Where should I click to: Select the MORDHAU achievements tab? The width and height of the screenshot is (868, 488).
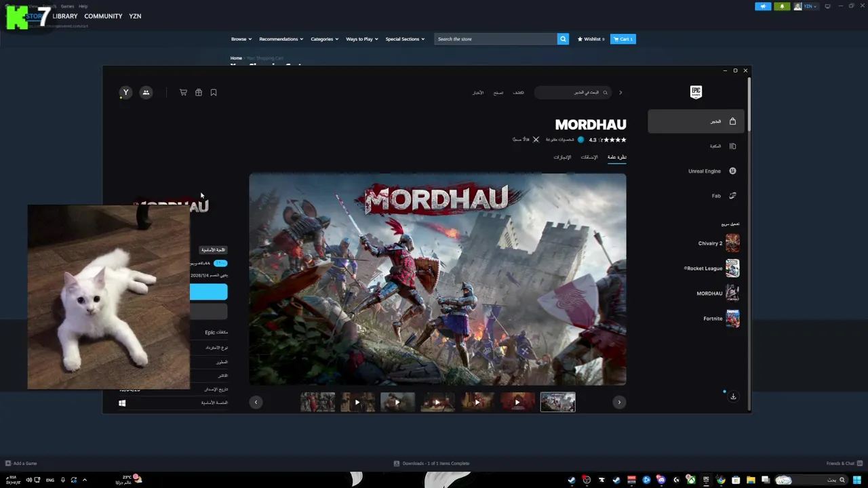(x=562, y=157)
